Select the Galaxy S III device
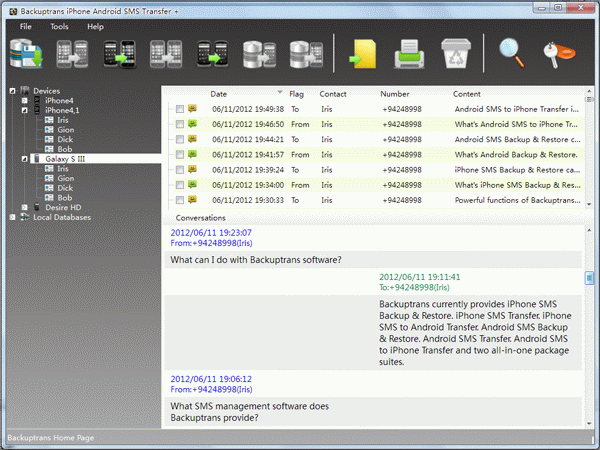The image size is (600, 450). pyautogui.click(x=65, y=159)
